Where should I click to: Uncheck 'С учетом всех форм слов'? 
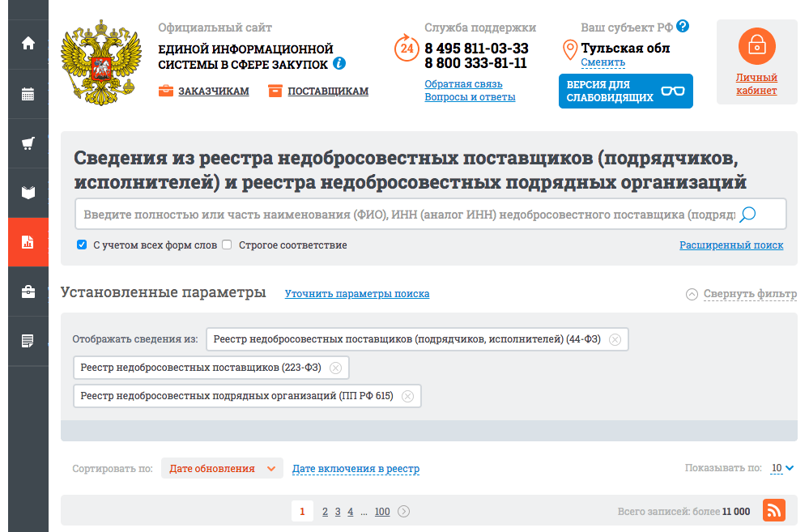point(82,245)
